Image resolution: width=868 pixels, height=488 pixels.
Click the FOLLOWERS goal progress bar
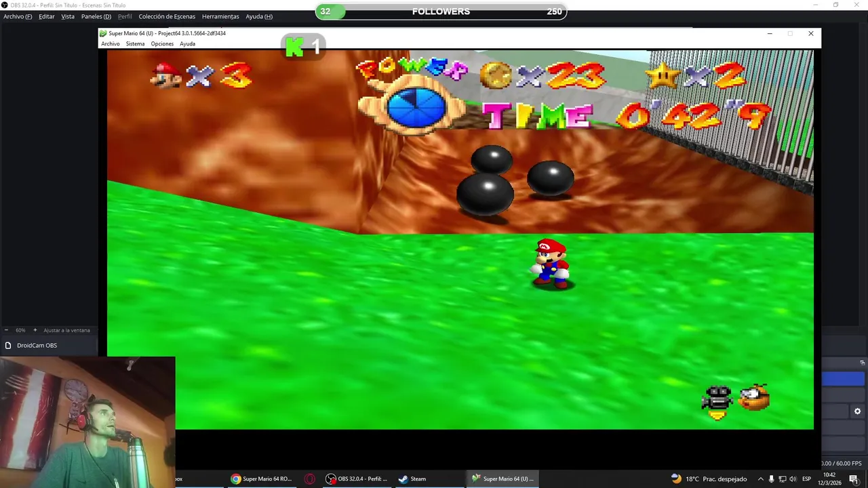[441, 12]
